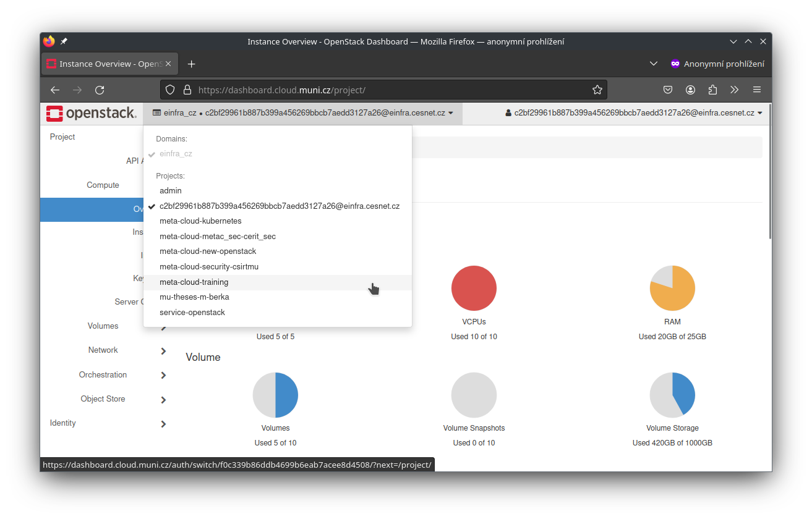Click the red VCPUs usage pie chart
Viewport: 812px width, 519px height.
coord(474,289)
